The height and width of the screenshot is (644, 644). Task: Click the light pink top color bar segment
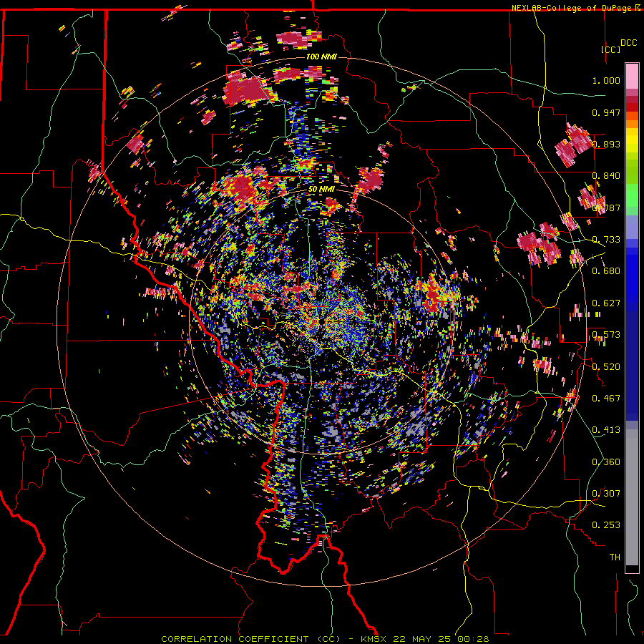(632, 76)
